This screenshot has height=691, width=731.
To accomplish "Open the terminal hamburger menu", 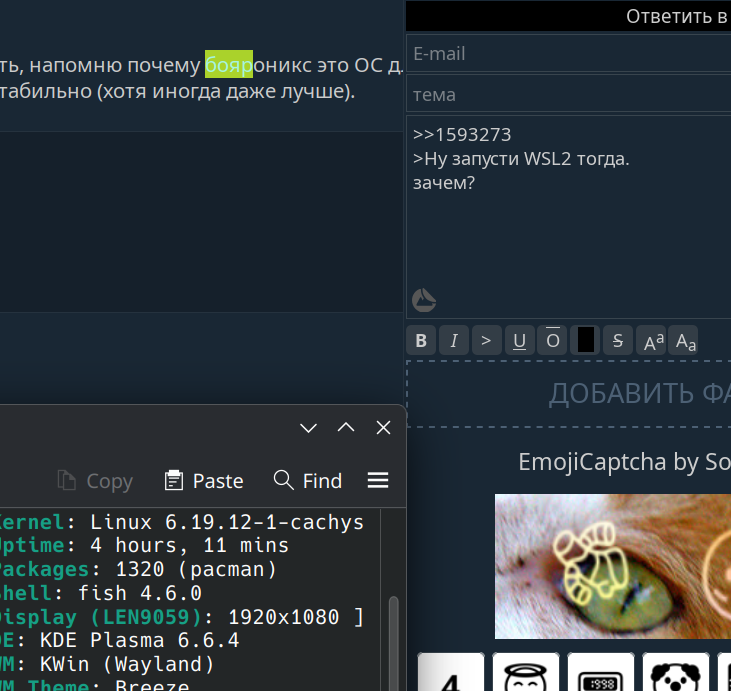I will [x=378, y=480].
